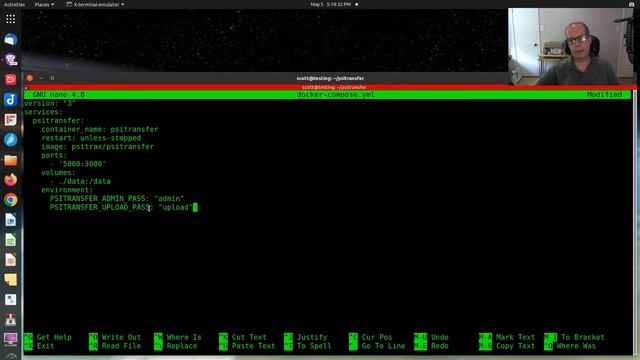The width and height of the screenshot is (640, 360).
Task: Click the 'container_name: psitransfer' line
Action: 100,129
